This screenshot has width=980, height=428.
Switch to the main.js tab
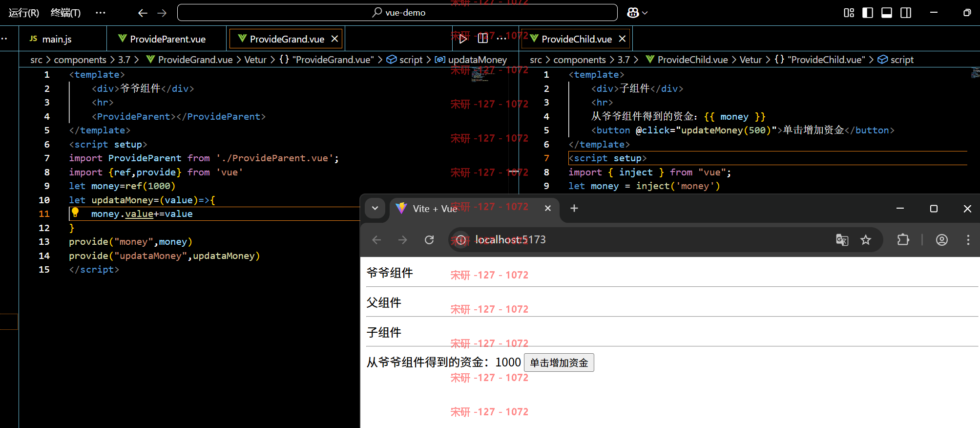point(63,39)
